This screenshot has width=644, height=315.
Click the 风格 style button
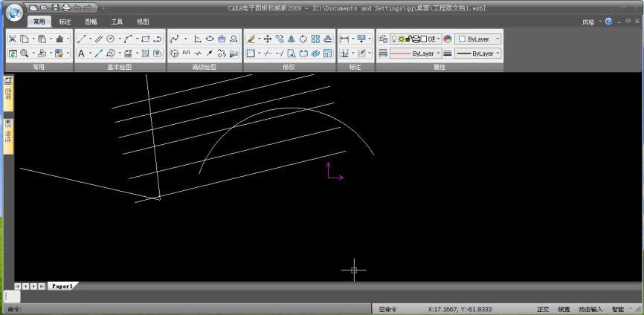coord(588,22)
